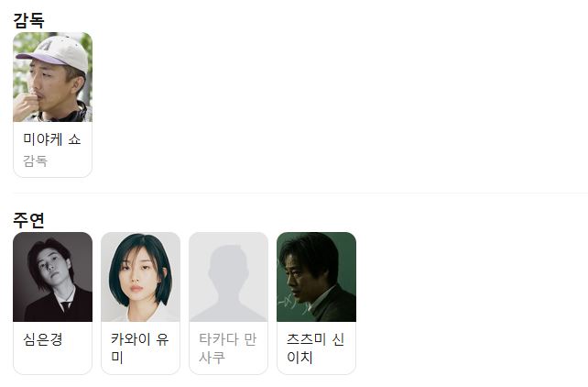Click the placeholder silhouette icon for 타카다 만사쿠
Viewport: 588px width, 387px height.
[x=228, y=277]
